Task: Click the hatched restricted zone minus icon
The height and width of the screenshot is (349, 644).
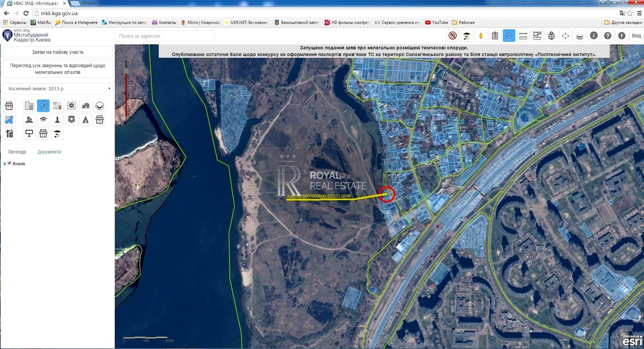Action: 71,106
